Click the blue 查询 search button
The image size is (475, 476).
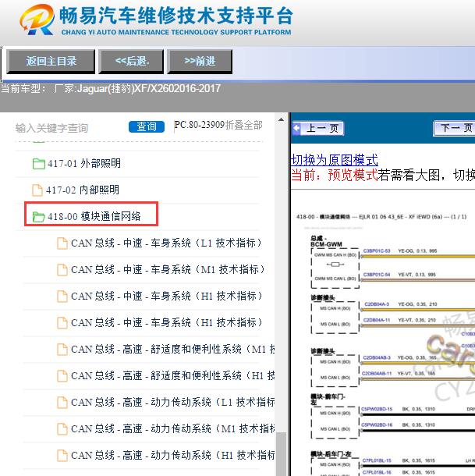click(147, 126)
